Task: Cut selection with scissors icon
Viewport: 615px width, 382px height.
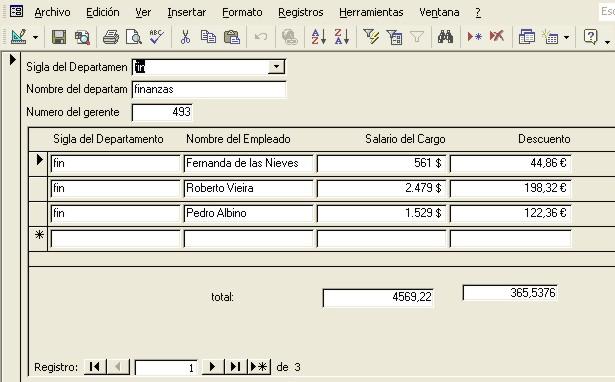Action: (x=185, y=37)
